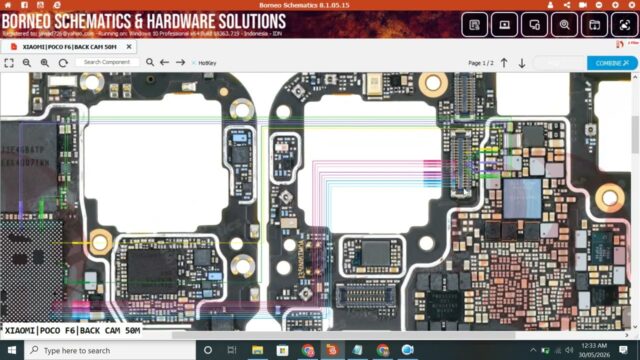Click the video camera icon in title bar
Viewport: 640px width, 360px height.
tap(582, 5)
